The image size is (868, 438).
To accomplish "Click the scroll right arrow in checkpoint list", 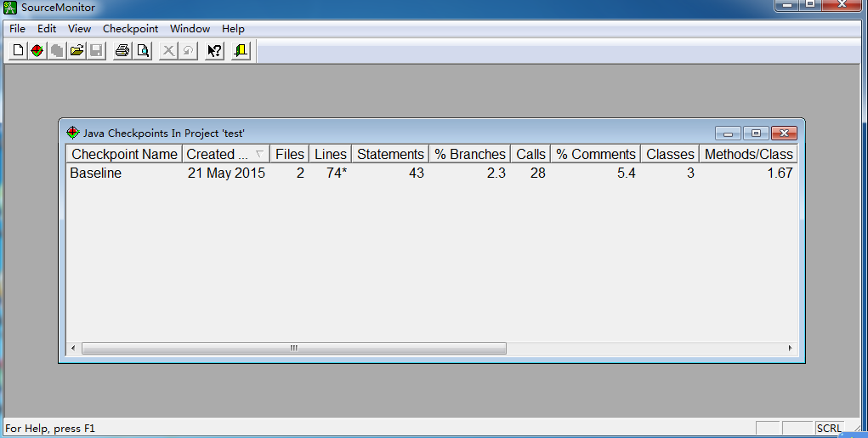I will pyautogui.click(x=790, y=349).
